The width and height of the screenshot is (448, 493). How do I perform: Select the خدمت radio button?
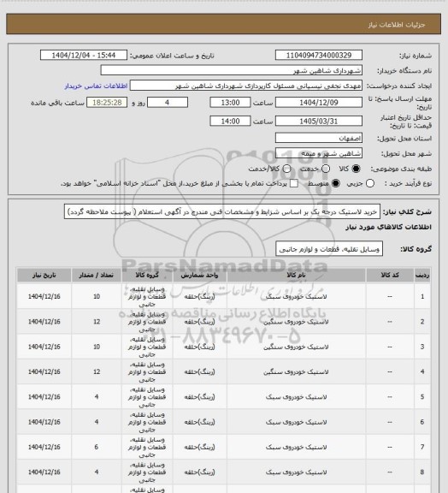326,169
